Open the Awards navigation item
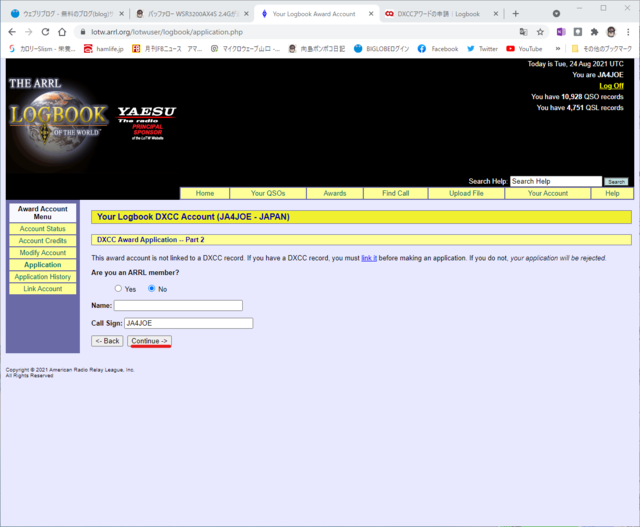 (x=335, y=193)
